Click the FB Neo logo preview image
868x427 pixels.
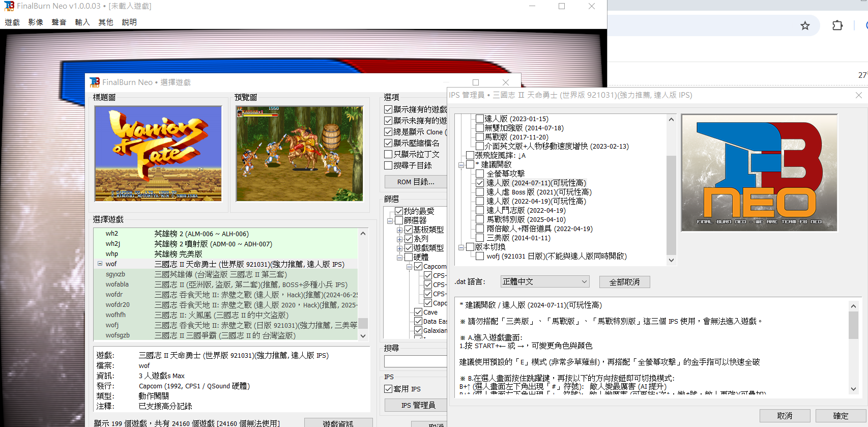759,173
